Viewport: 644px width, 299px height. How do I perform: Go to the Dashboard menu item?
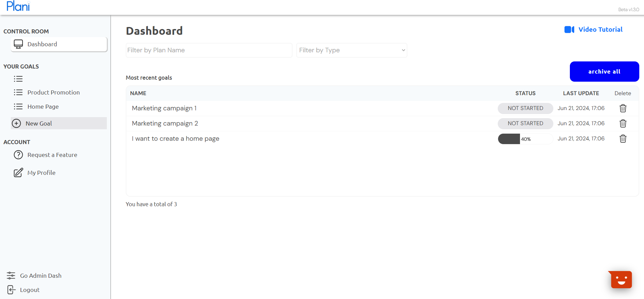click(x=59, y=44)
